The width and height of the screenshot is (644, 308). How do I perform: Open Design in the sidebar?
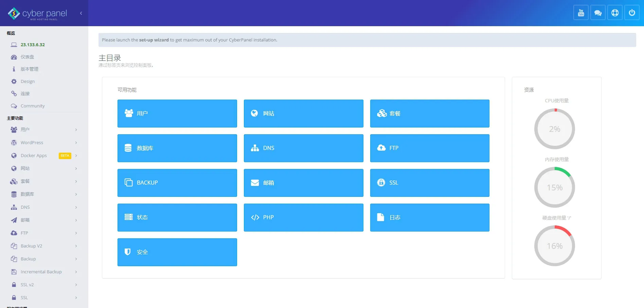(x=28, y=82)
